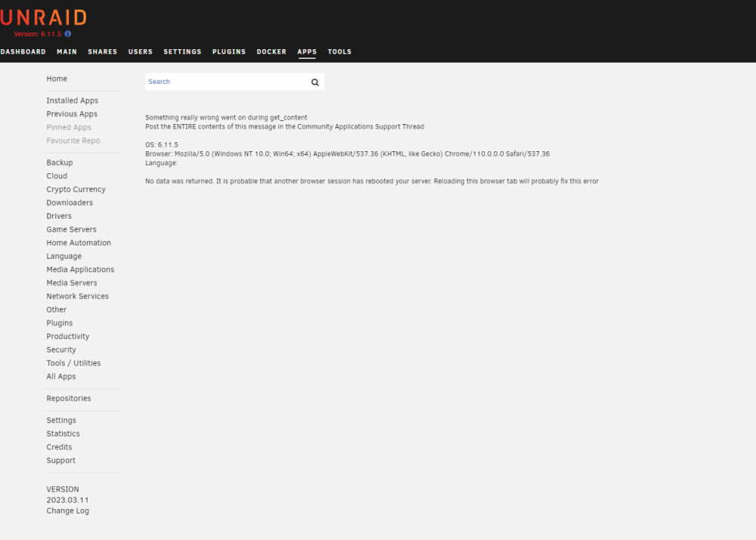Image resolution: width=756 pixels, height=540 pixels.
Task: Select the Other category
Action: pyautogui.click(x=57, y=309)
